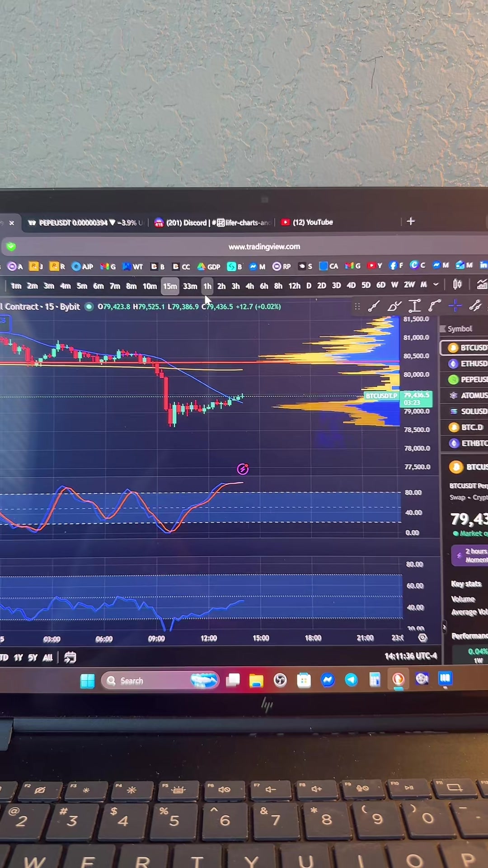Open the chart type candles icon
Viewport: 488px width, 868px height.
click(x=457, y=284)
